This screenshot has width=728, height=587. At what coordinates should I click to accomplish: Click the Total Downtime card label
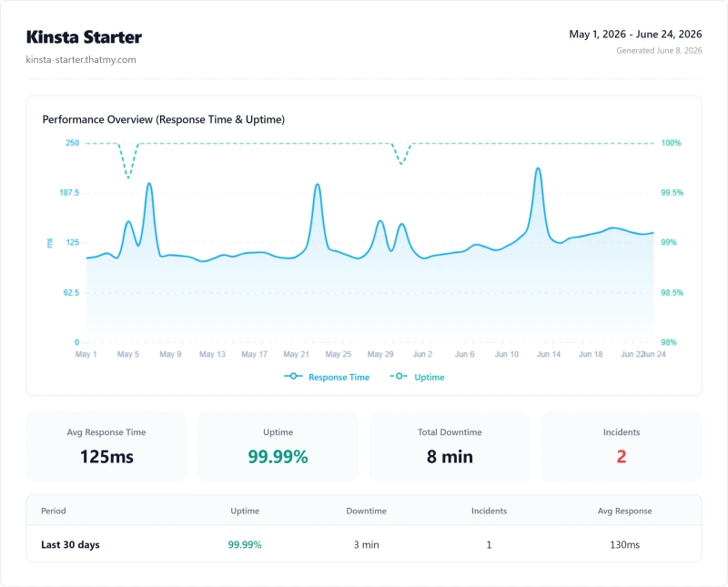click(450, 432)
